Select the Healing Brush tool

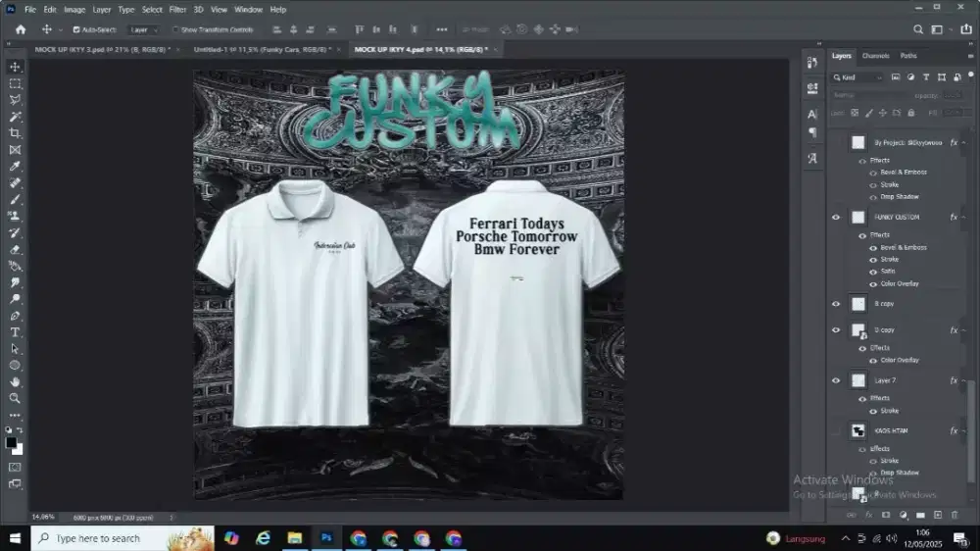[15, 183]
